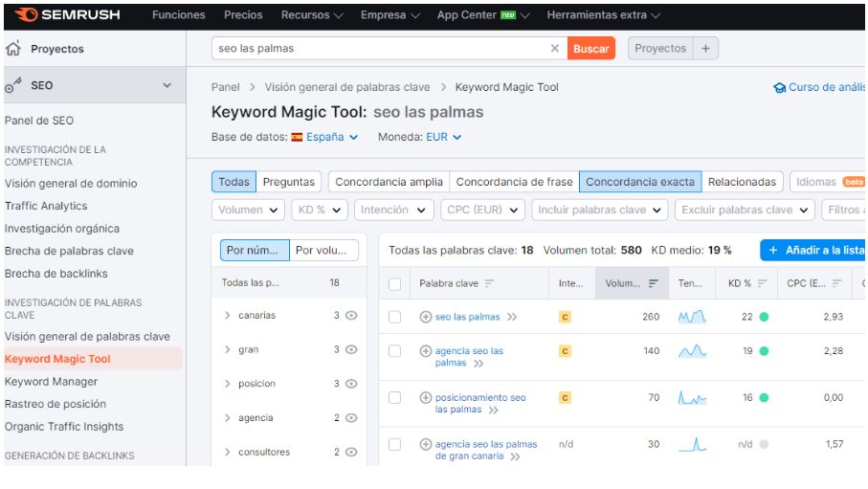Toggle the eye icon for the 'agencia' group
The width and height of the screenshot is (868, 489).
[351, 417]
